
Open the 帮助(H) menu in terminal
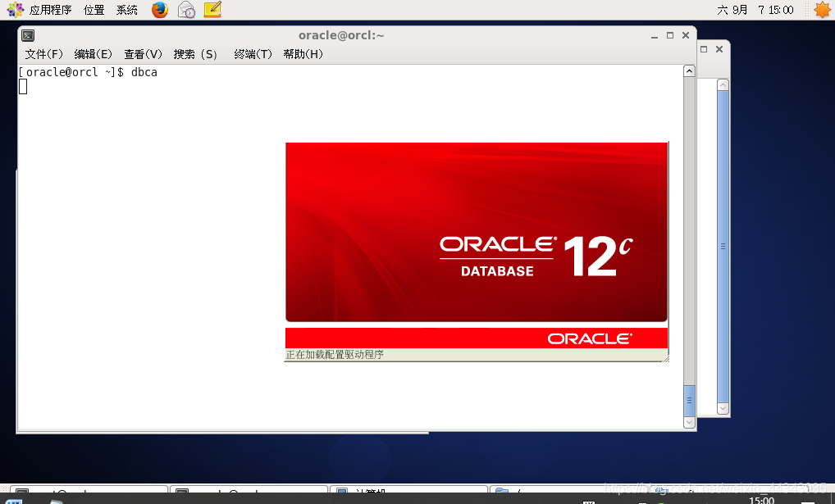[303, 54]
